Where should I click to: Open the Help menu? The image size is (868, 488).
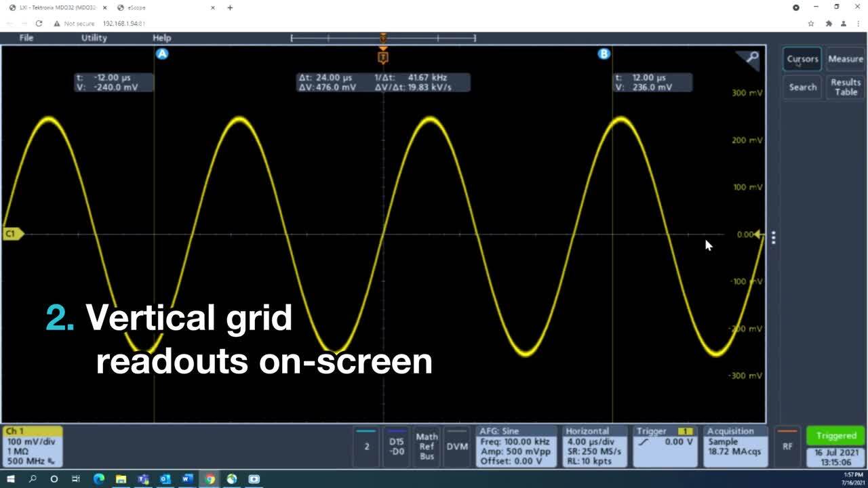161,38
